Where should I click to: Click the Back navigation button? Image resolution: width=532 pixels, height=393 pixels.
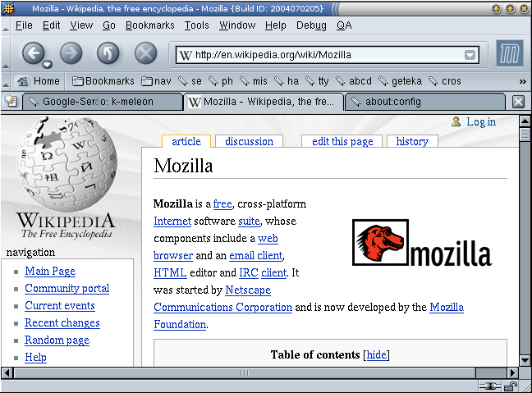33,53
